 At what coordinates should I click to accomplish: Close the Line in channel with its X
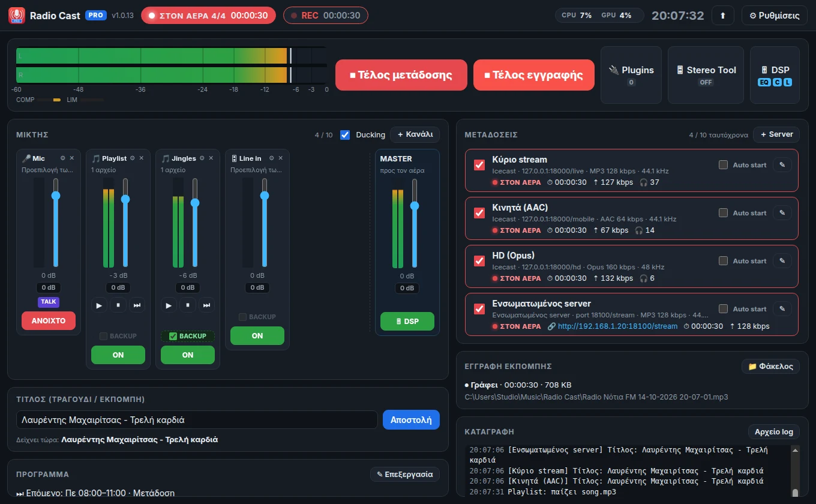(281, 158)
